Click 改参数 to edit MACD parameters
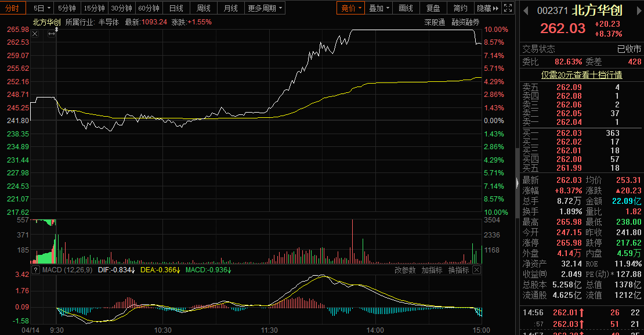This screenshot has height=335, width=644. tap(405, 270)
